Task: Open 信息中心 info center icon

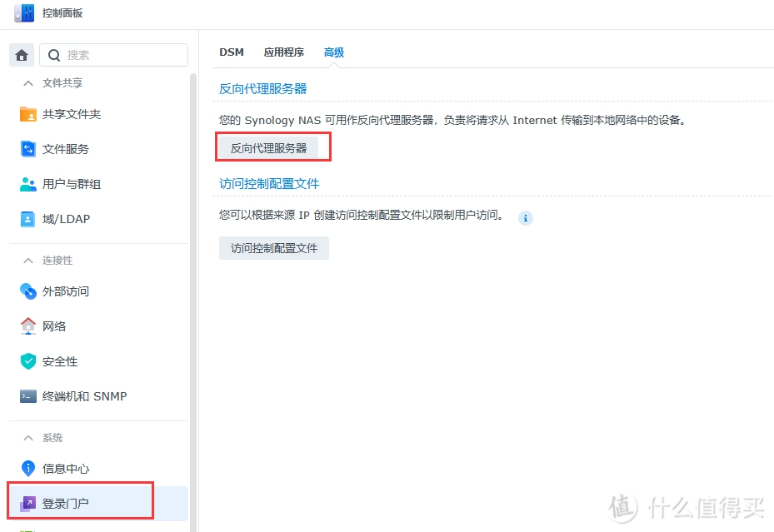Action: pos(28,469)
